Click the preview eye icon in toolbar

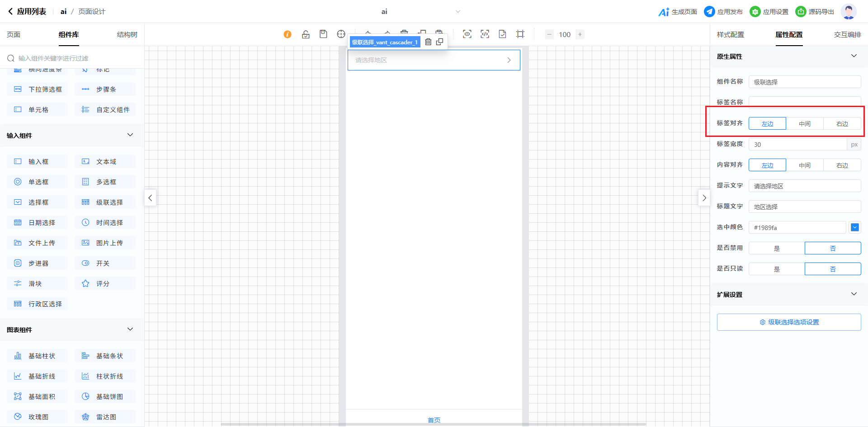[x=467, y=34]
